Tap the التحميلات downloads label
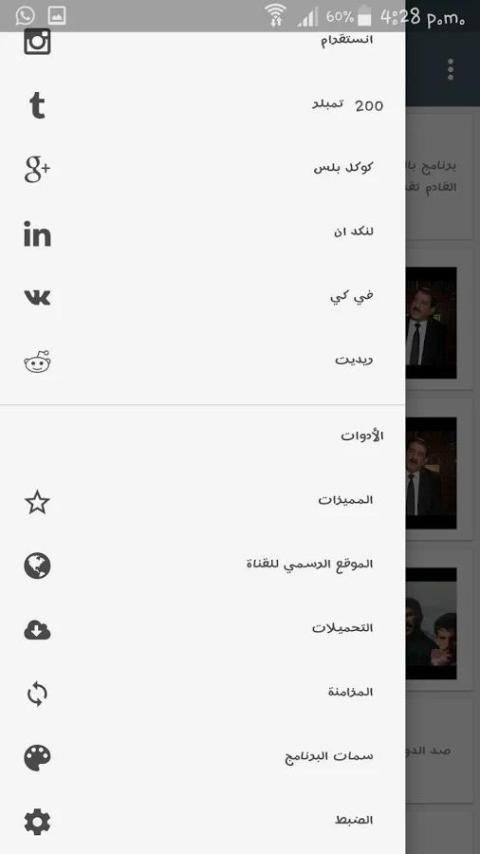This screenshot has width=480, height=854. 342,628
